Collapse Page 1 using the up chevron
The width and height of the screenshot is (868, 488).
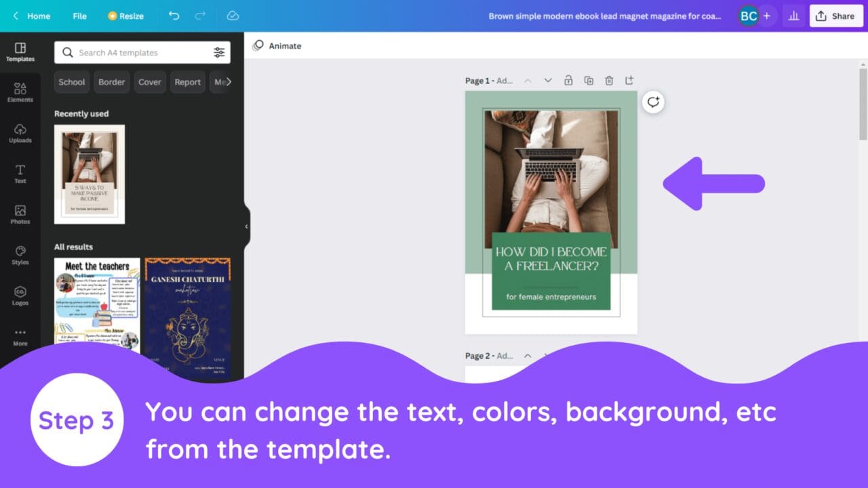[x=528, y=80]
